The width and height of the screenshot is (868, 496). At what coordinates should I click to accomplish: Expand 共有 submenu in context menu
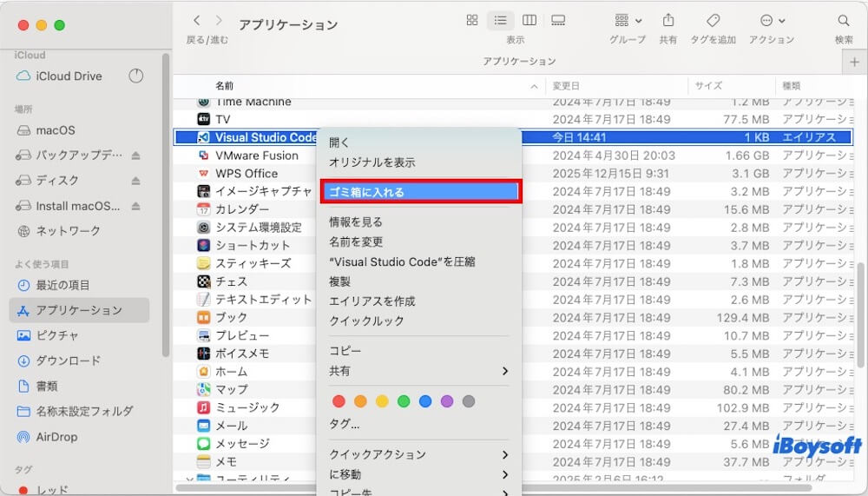click(419, 371)
